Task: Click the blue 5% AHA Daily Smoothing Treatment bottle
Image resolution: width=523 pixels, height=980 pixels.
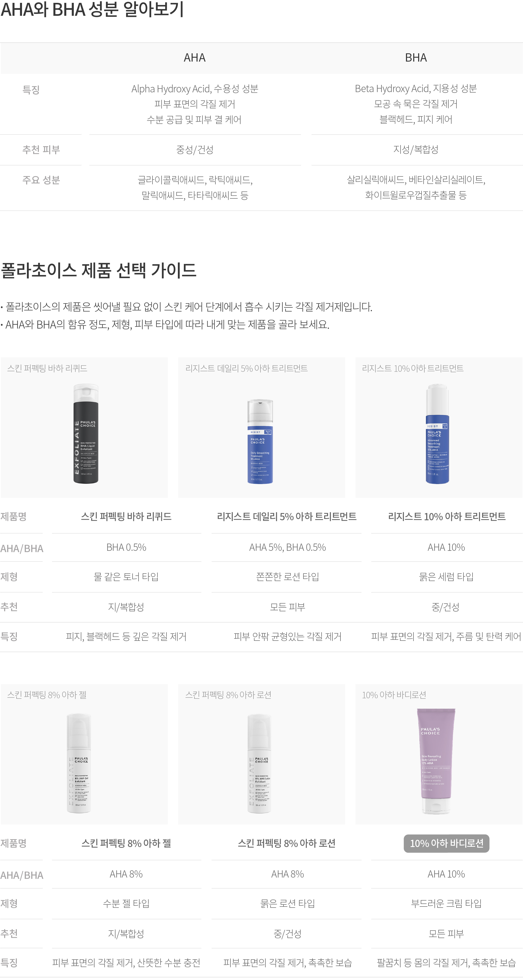Action: 260,441
